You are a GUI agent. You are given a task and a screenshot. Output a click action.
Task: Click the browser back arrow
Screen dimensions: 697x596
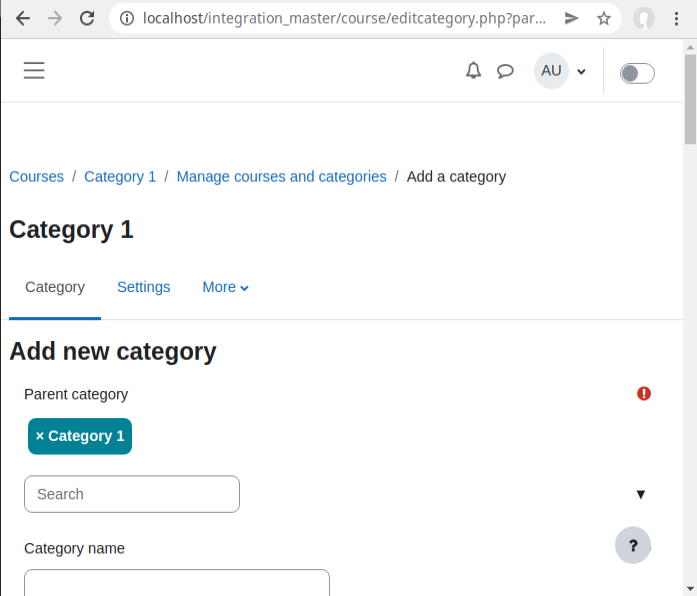23,18
